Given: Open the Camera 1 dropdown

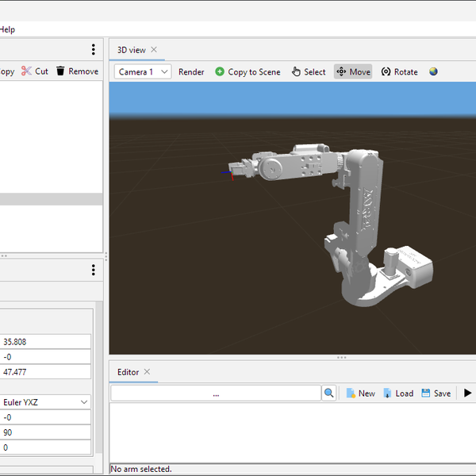Looking at the screenshot, I should click(x=144, y=71).
